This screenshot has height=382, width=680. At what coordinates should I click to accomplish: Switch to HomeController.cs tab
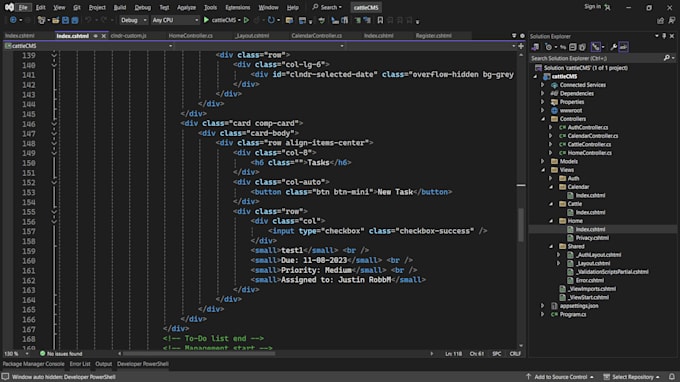(190, 36)
